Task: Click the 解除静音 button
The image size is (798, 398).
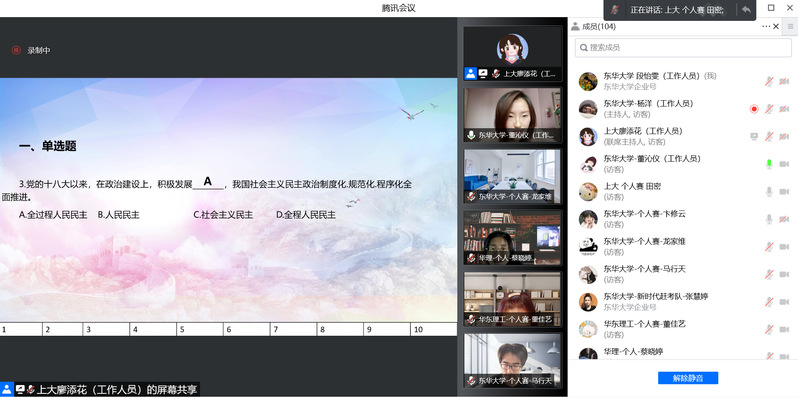Action: [688, 378]
